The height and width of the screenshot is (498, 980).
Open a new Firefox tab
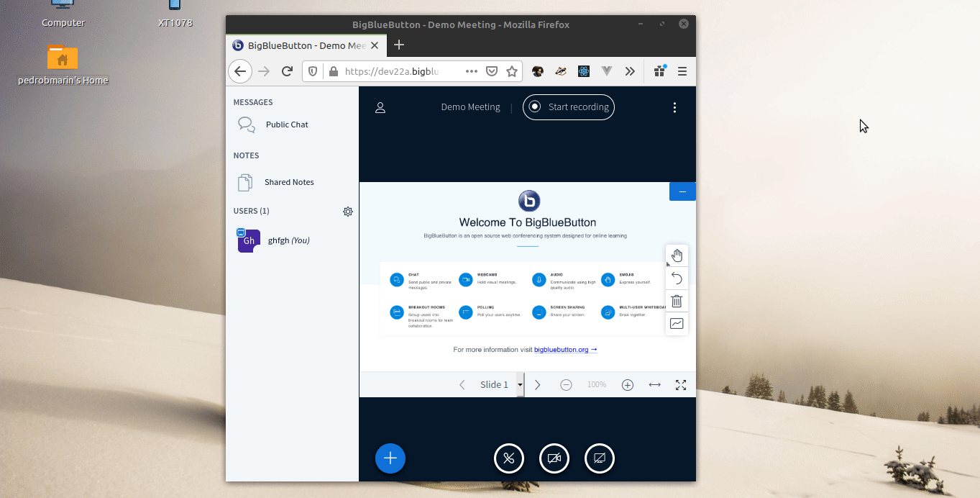[x=399, y=45]
